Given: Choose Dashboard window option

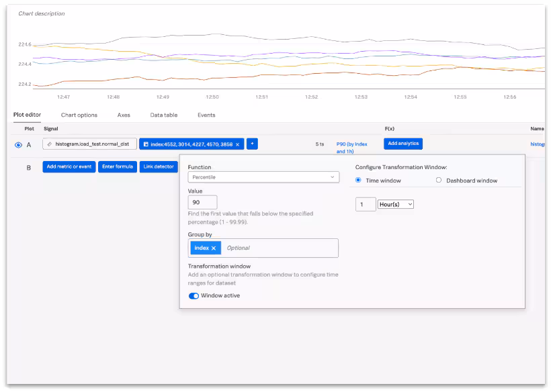Looking at the screenshot, I should point(439,180).
